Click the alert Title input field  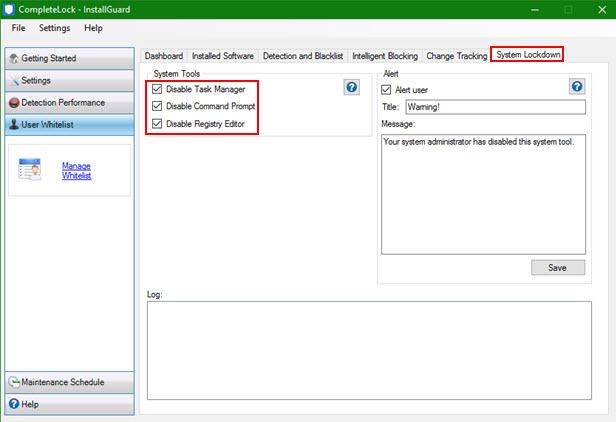[x=495, y=107]
